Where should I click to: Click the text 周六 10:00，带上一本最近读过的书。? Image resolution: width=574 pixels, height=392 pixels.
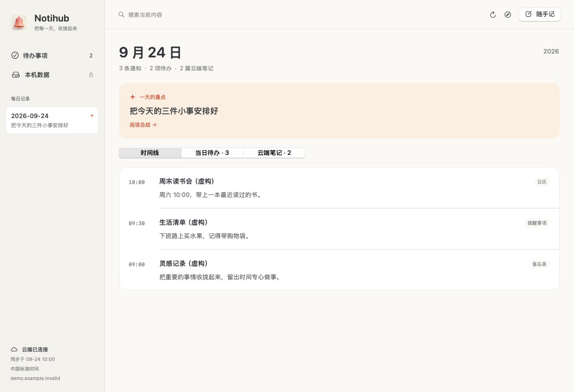click(x=211, y=195)
